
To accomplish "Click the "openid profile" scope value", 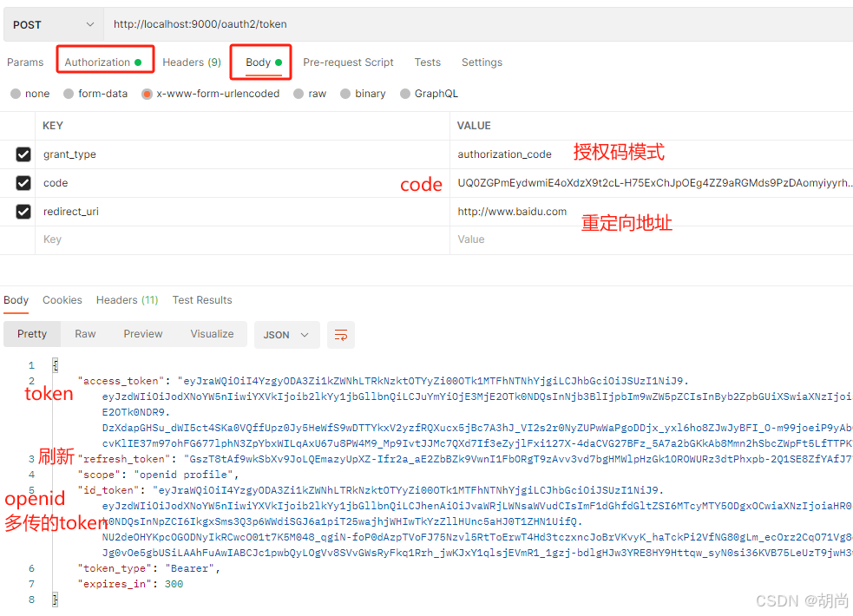I will tap(183, 475).
